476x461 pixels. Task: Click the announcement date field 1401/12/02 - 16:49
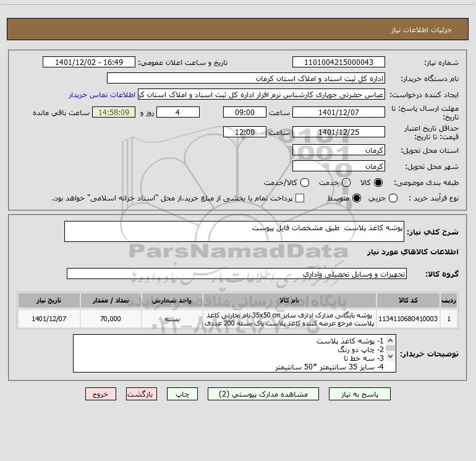coord(89,62)
